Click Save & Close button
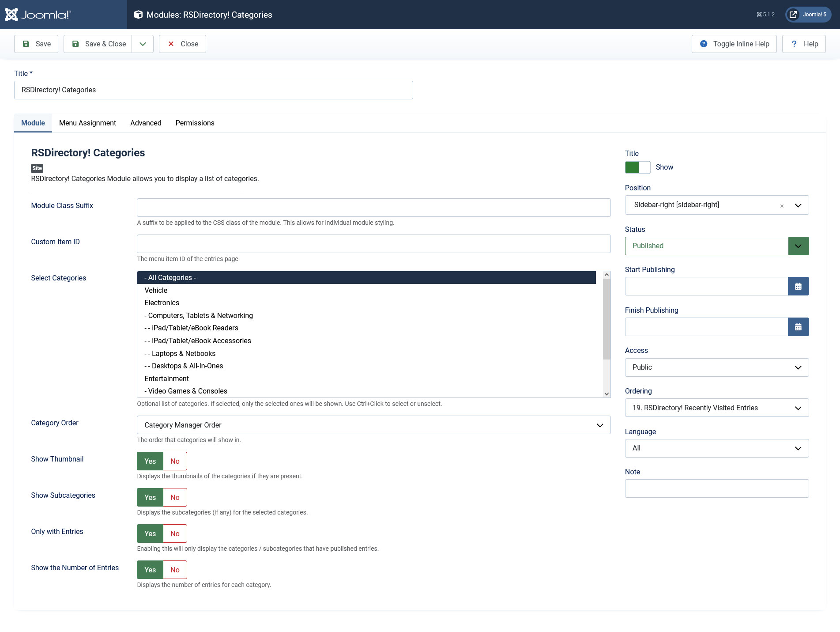 click(98, 44)
